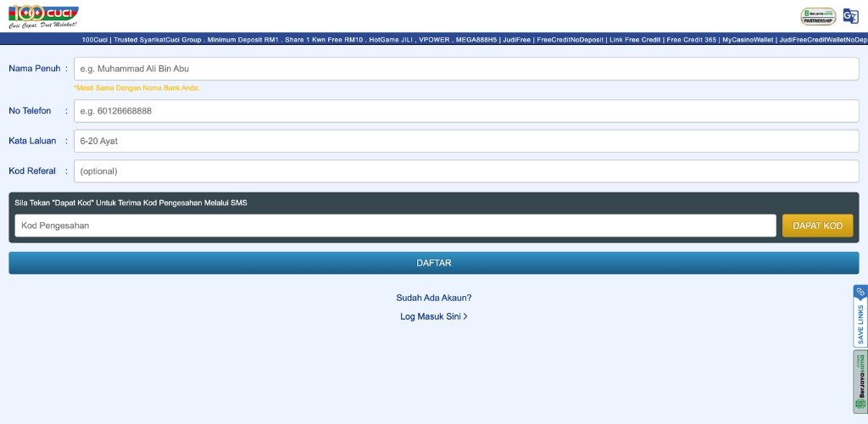Focus the Kod Referal optional field
868x424 pixels.
tap(466, 171)
